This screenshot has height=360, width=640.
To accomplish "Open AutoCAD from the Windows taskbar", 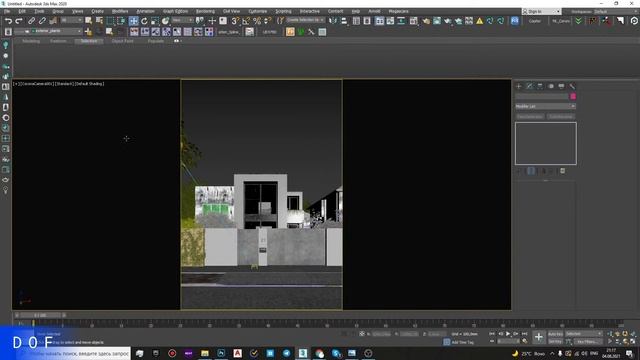I will (x=238, y=353).
